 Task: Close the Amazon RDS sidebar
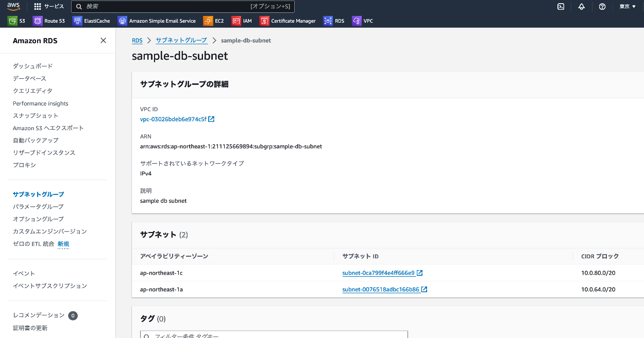(103, 41)
